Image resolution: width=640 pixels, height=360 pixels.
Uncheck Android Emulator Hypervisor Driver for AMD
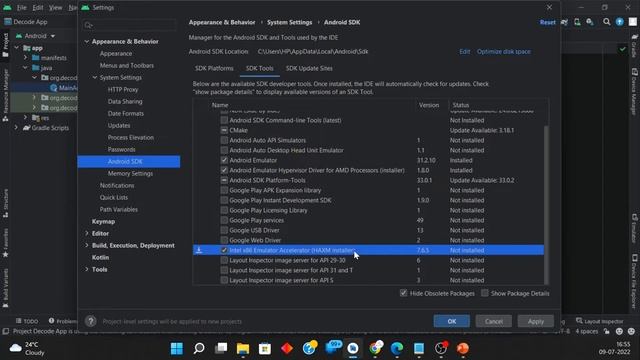(224, 170)
